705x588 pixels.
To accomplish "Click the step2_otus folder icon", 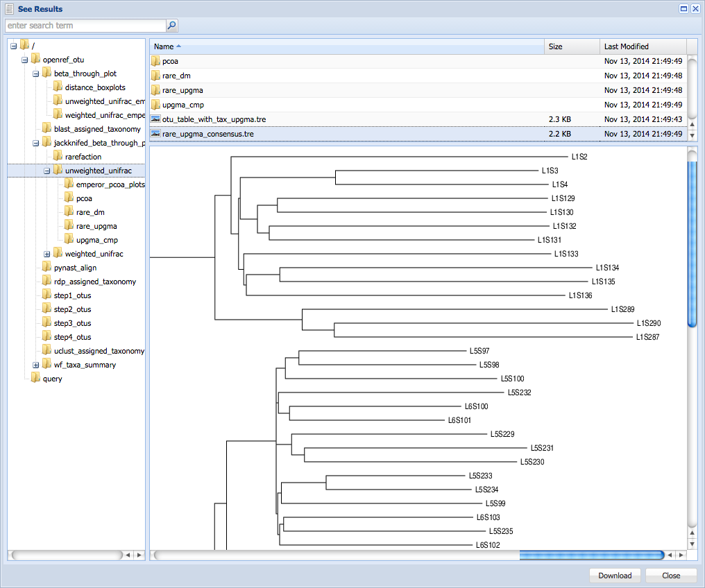I will coord(46,309).
